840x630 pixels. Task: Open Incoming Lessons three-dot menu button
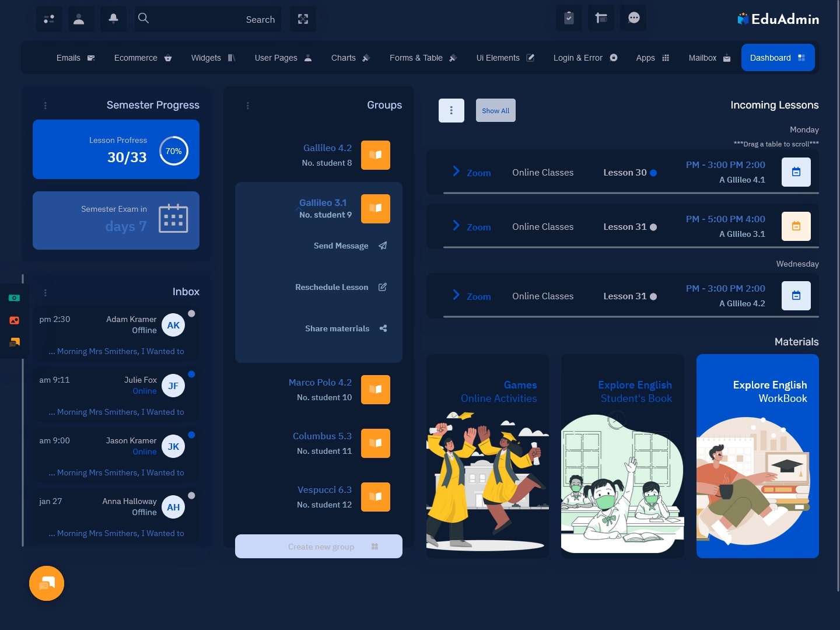tap(452, 110)
